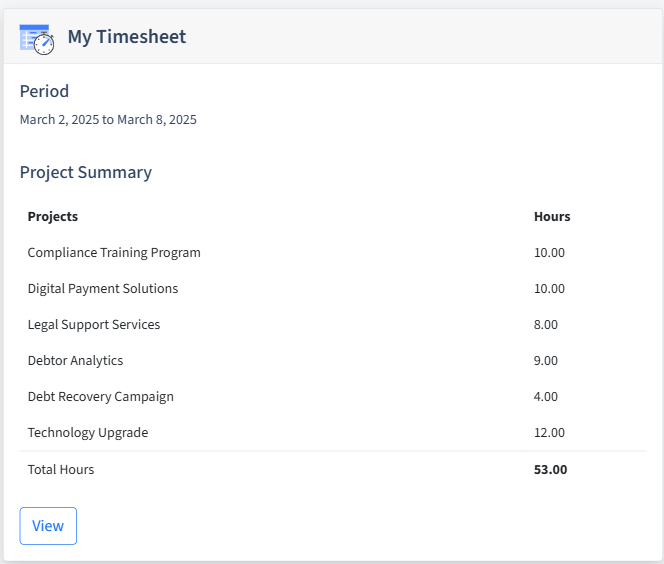Image resolution: width=664 pixels, height=564 pixels.
Task: Click the Hours column header
Action: click(552, 216)
